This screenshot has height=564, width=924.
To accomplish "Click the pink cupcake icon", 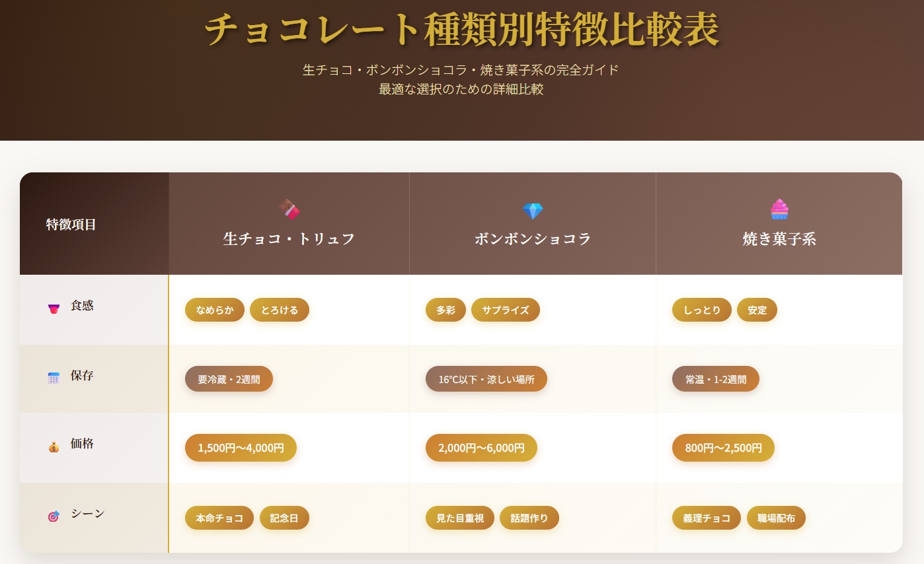I will [x=779, y=209].
